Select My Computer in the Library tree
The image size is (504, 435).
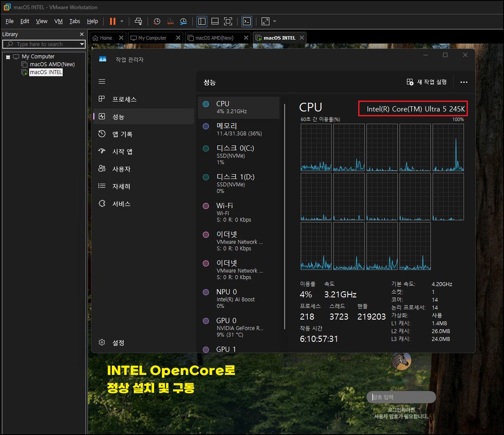38,57
